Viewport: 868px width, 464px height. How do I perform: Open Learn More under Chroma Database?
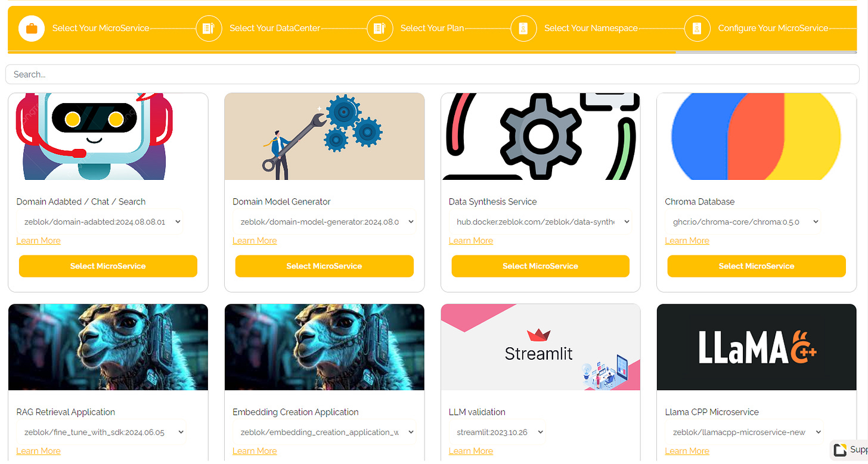tap(687, 241)
